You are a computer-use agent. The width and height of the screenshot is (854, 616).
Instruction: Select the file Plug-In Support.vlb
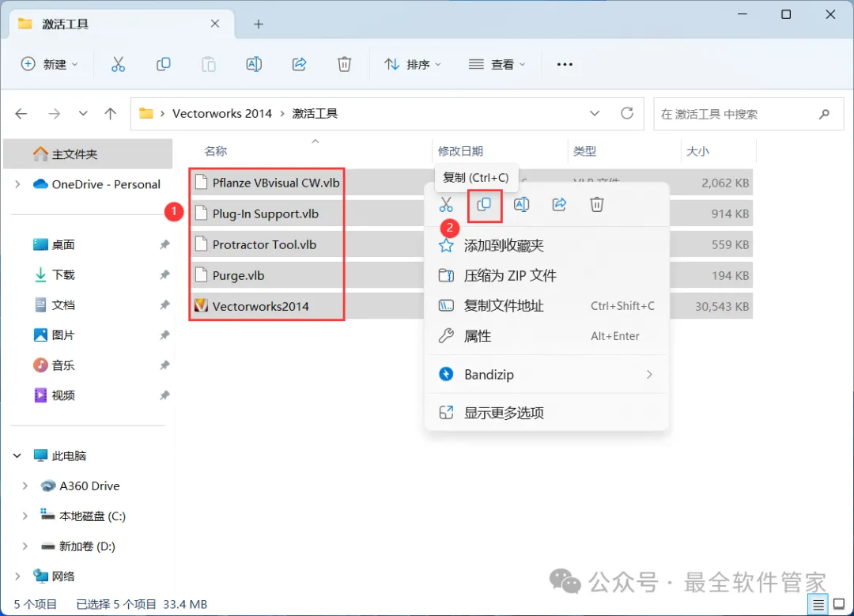266,214
